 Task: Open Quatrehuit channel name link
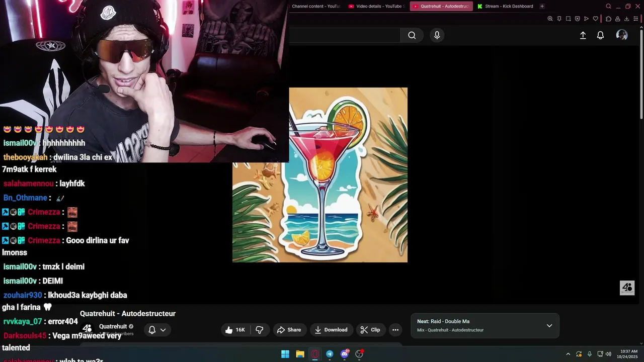(113, 326)
